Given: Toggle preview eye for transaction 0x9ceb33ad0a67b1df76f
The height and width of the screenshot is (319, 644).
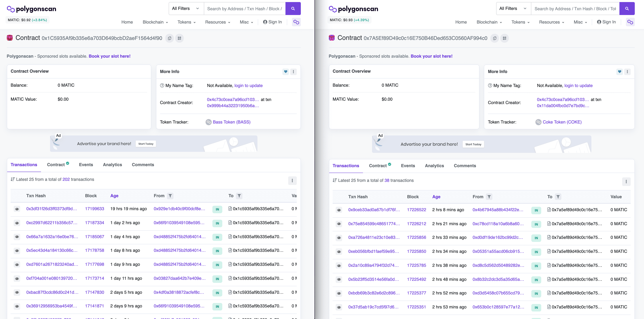Looking at the screenshot, I should pyautogui.click(x=339, y=210).
